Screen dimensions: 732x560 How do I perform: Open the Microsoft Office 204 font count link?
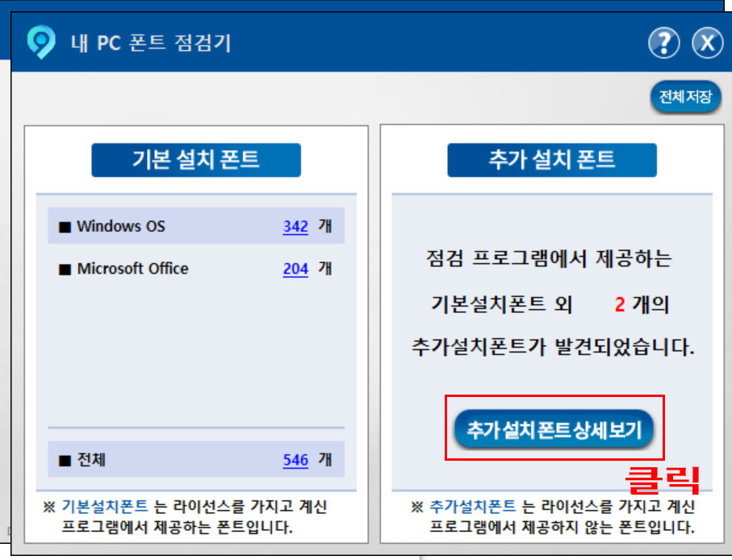[x=295, y=269]
